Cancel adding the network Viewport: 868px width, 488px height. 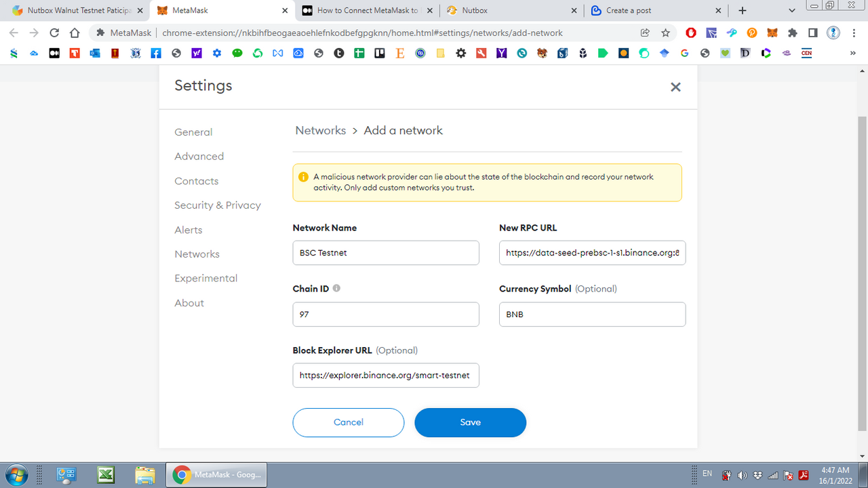[x=349, y=422]
